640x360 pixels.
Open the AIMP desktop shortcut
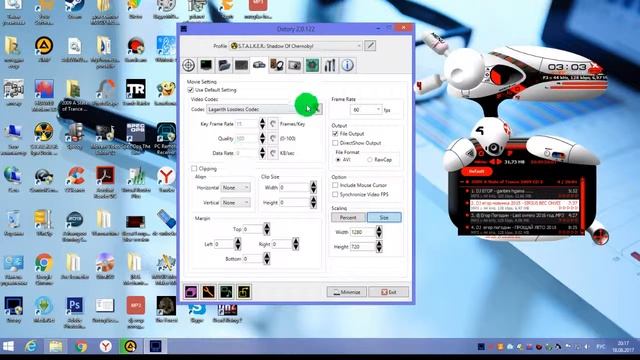pos(44,49)
